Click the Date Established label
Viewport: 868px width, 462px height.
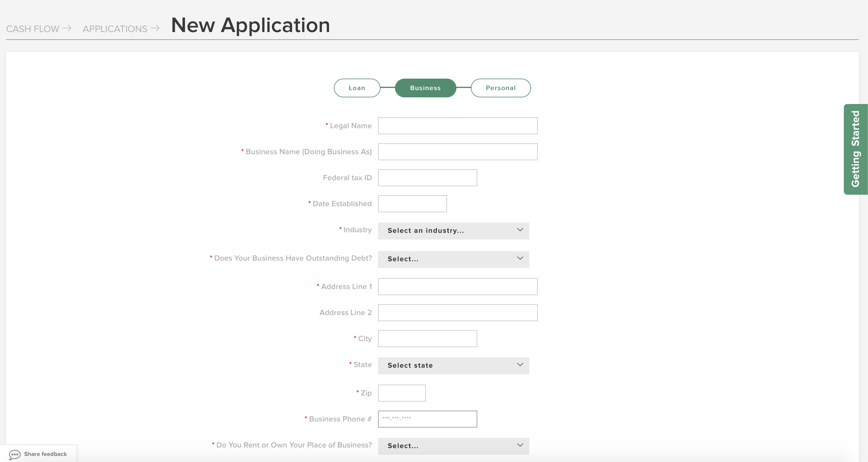point(342,203)
